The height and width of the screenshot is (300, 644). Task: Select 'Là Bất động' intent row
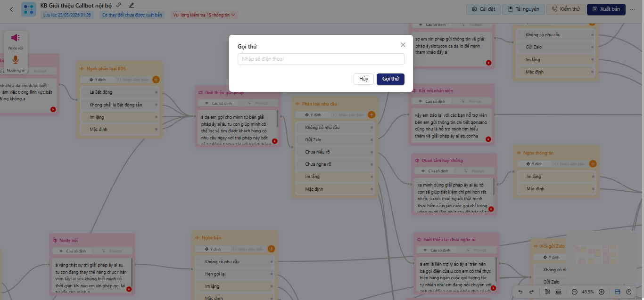[x=119, y=92]
